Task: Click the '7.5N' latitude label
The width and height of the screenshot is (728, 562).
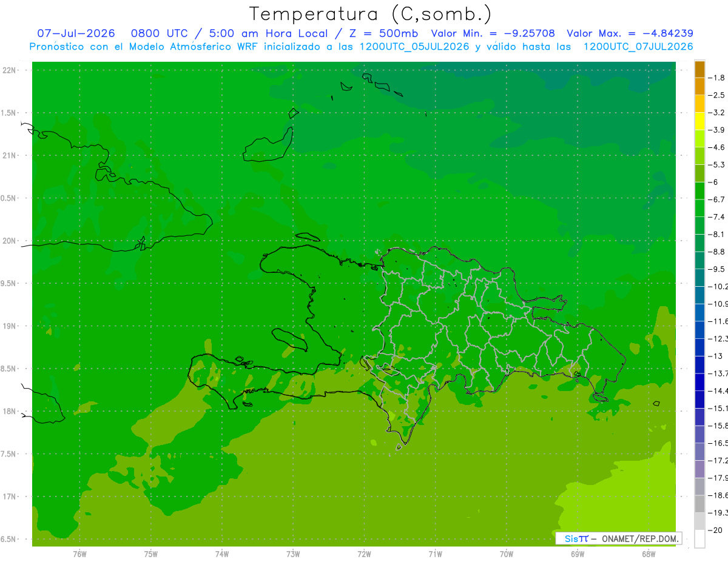Action: (9, 453)
